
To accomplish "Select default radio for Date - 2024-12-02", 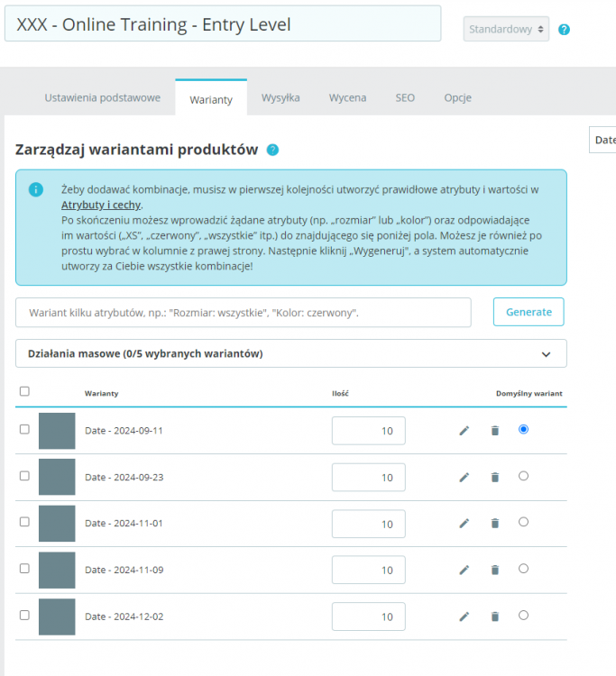I will [x=523, y=615].
